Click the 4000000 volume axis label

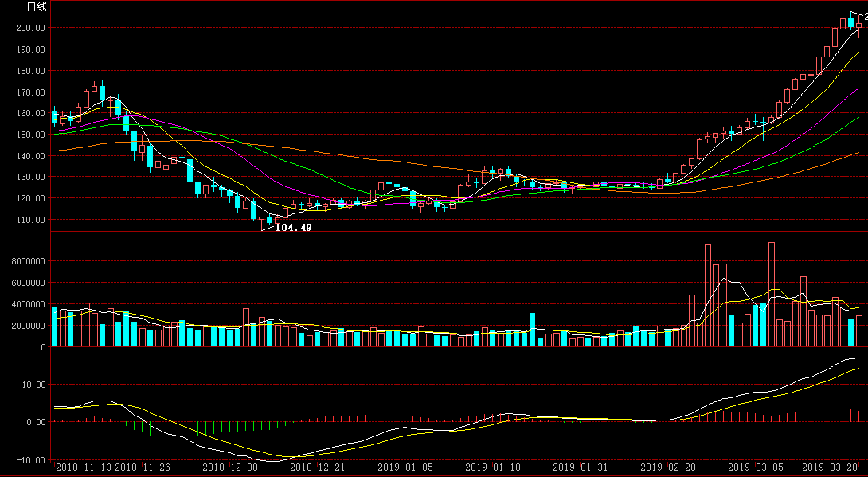coord(28,304)
